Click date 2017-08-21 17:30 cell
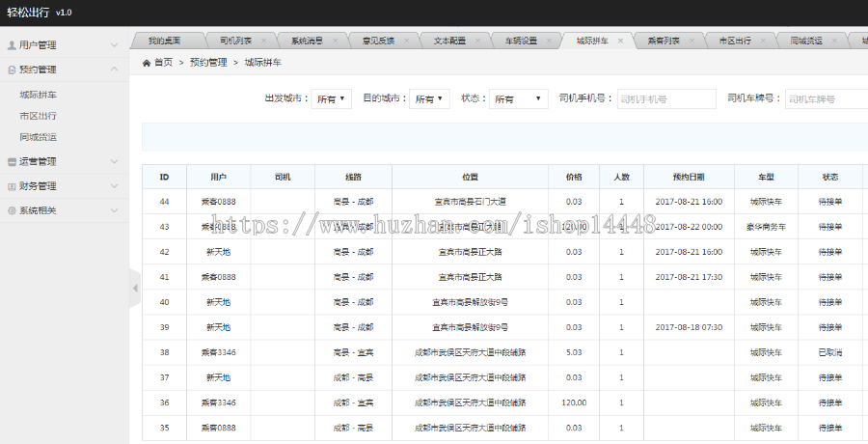 point(689,277)
